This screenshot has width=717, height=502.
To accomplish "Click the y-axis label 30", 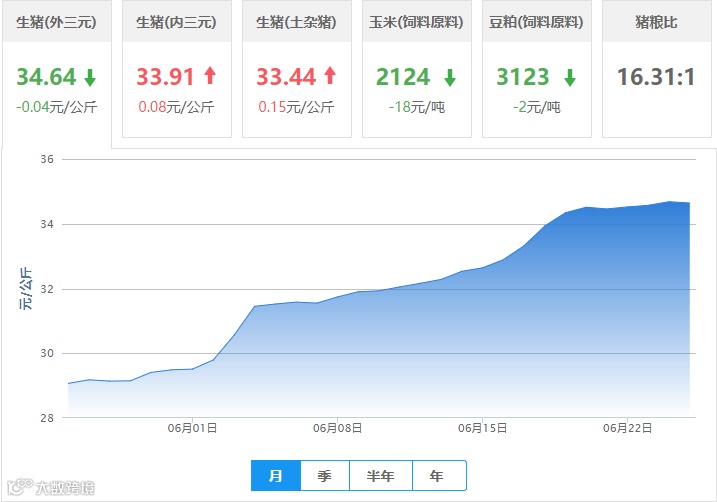I will tap(47, 353).
